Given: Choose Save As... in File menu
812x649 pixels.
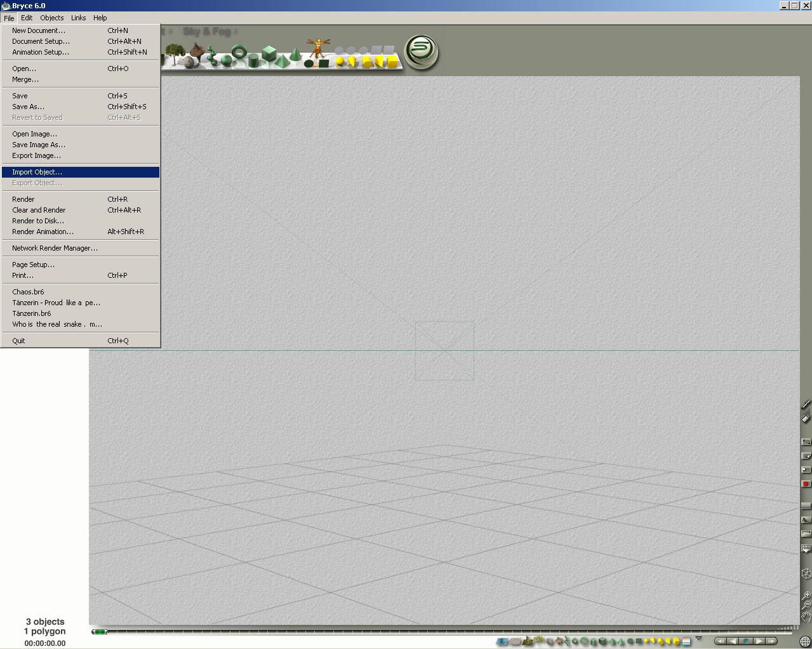Looking at the screenshot, I should (x=81, y=107).
